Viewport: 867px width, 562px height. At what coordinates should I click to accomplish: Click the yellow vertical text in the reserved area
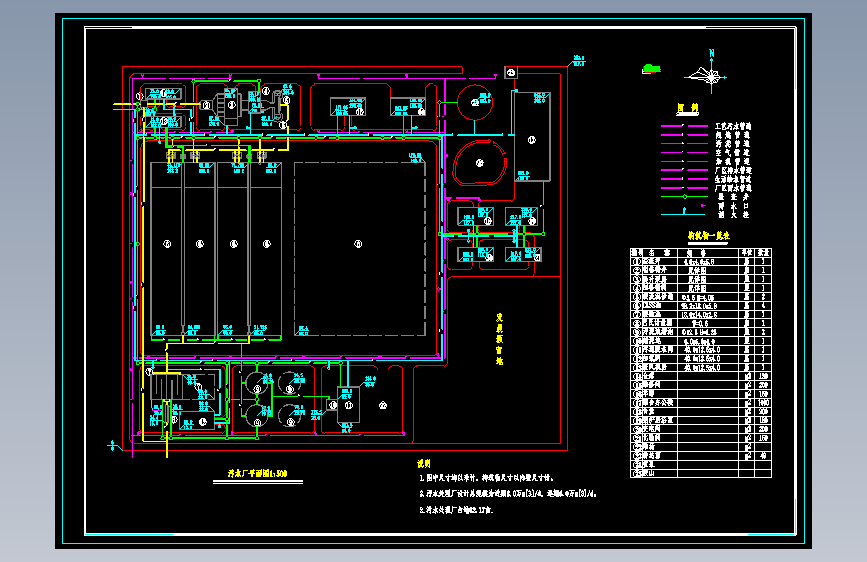(499, 339)
